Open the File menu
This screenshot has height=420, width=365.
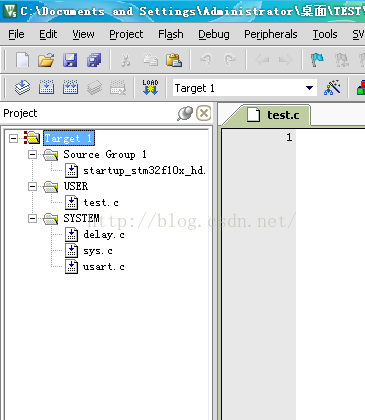[x=16, y=34]
